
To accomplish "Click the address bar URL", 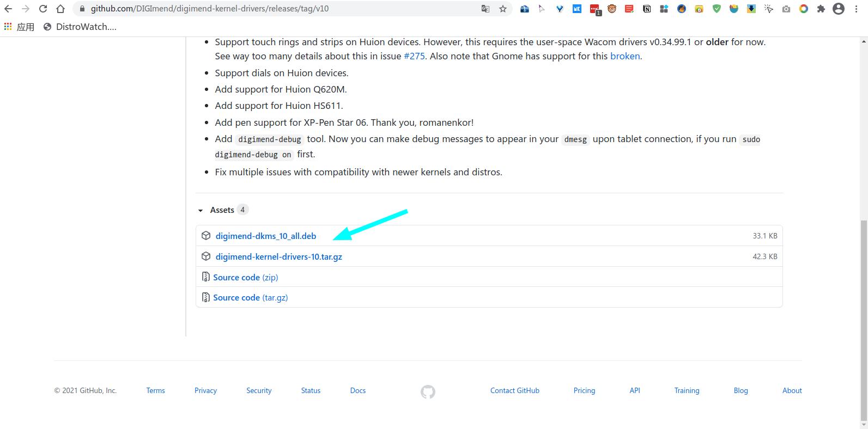I will click(210, 9).
